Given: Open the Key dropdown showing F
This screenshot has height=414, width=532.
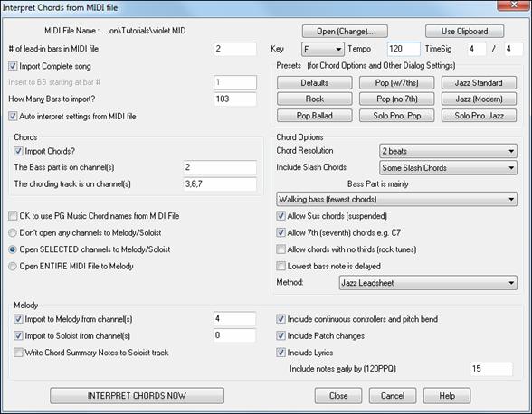Looking at the screenshot, I should point(323,49).
